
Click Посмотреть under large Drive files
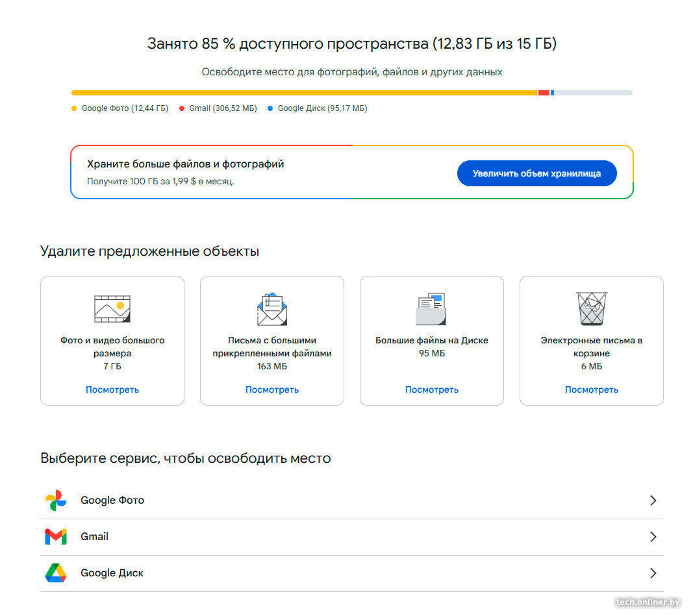432,389
